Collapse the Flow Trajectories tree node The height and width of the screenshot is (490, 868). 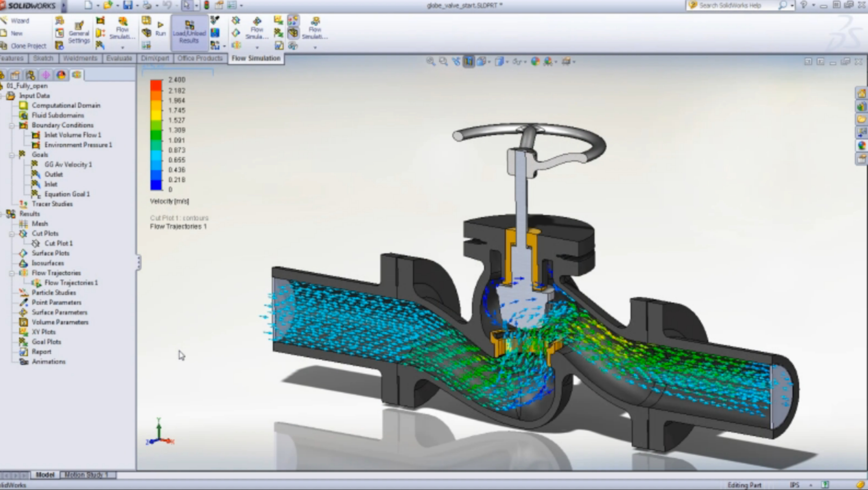click(11, 273)
